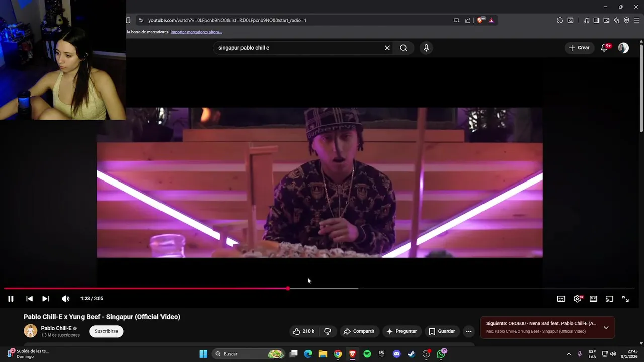Open Spotify from the taskbar
The height and width of the screenshot is (362, 644).
[367, 354]
